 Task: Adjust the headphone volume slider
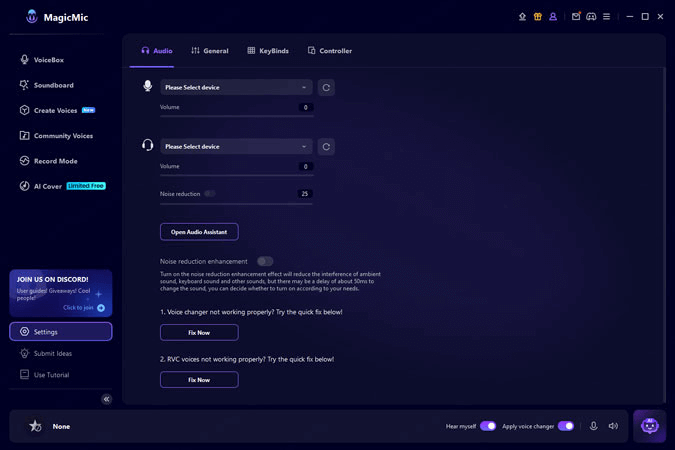coord(236,175)
